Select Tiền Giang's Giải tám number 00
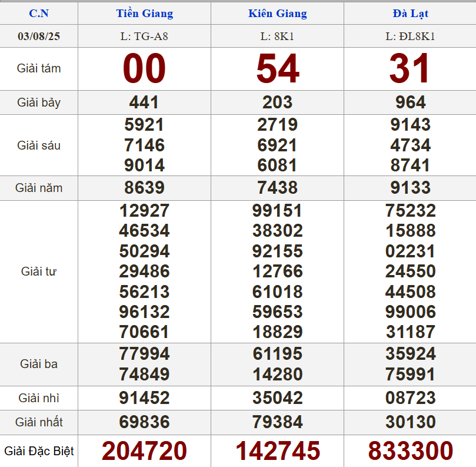The width and height of the screenshot is (476, 467). tap(144, 68)
